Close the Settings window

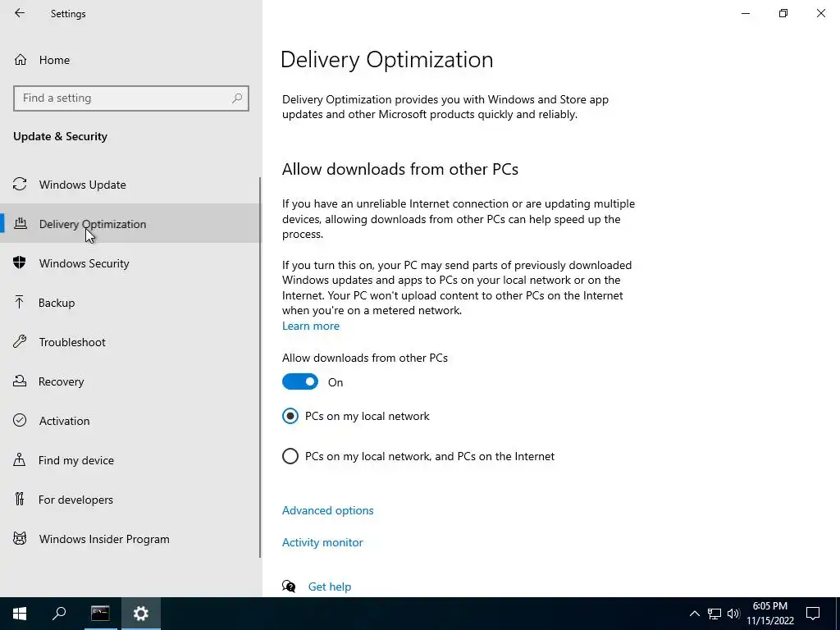point(820,13)
